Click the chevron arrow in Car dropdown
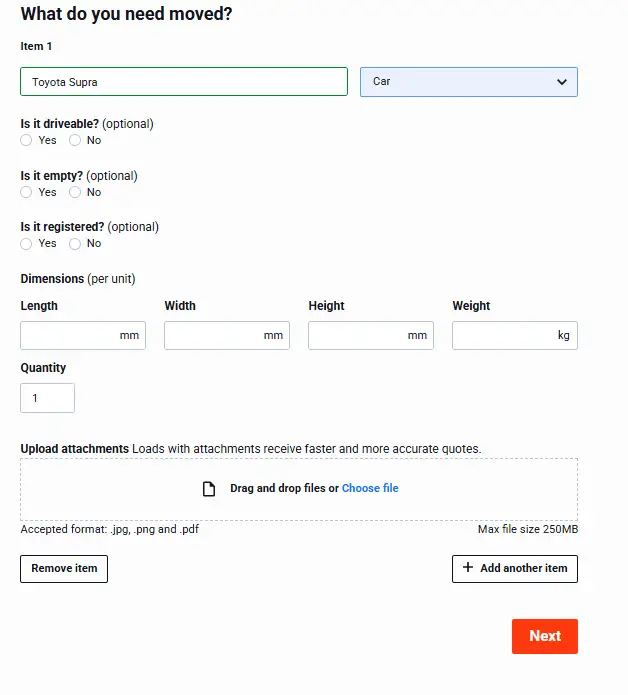The height and width of the screenshot is (695, 628). (x=562, y=82)
